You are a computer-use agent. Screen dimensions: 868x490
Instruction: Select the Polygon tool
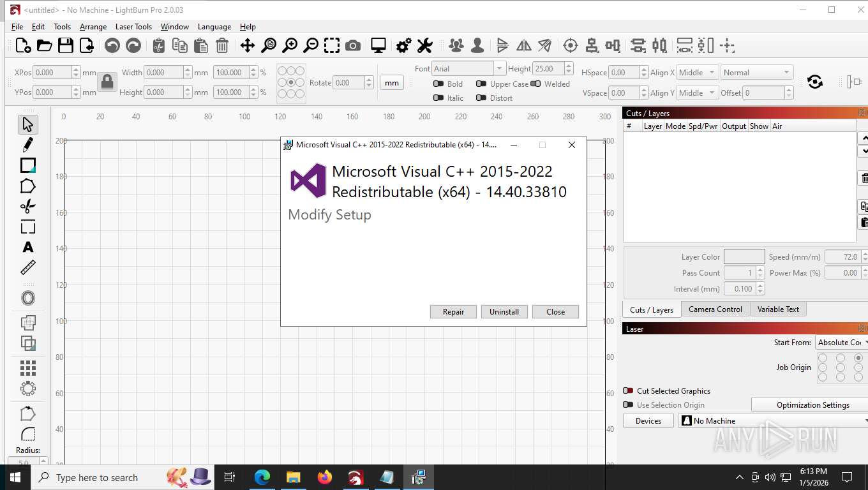(x=27, y=186)
